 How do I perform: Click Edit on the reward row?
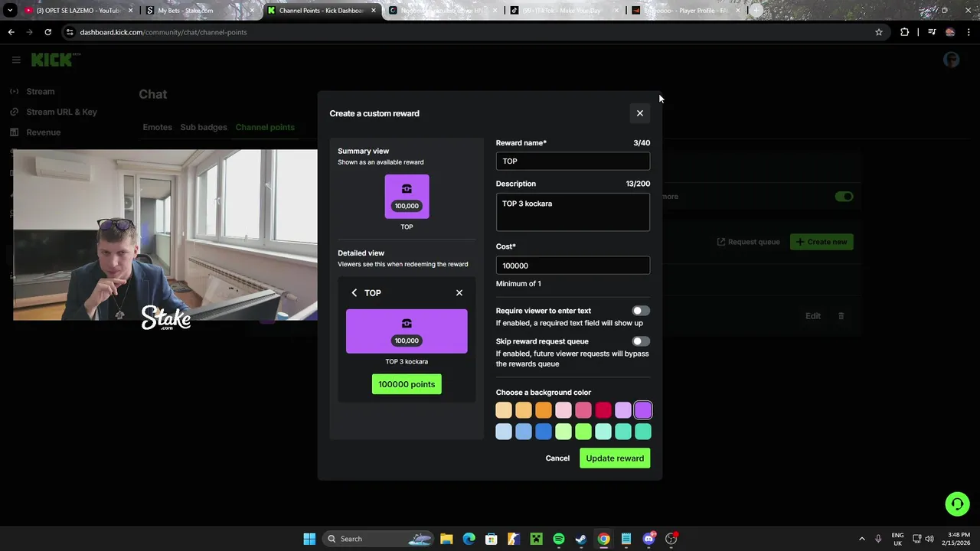(813, 316)
